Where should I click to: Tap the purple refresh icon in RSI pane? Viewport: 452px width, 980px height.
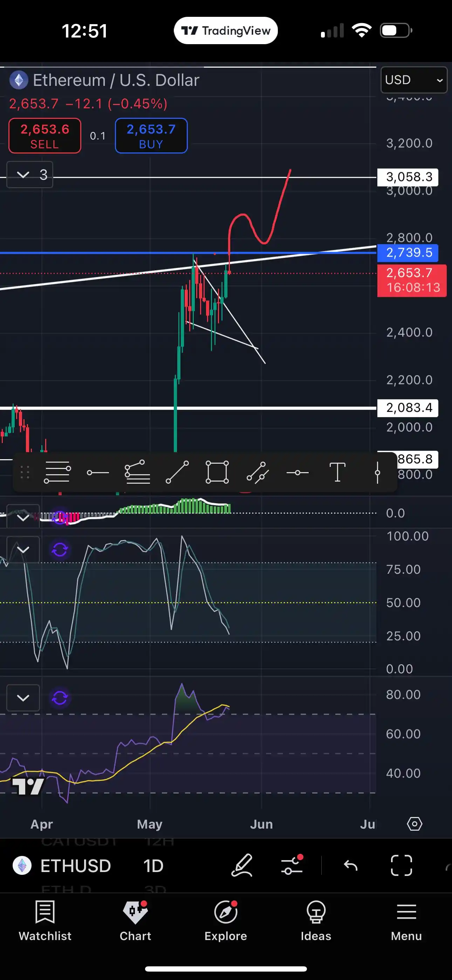click(60, 698)
